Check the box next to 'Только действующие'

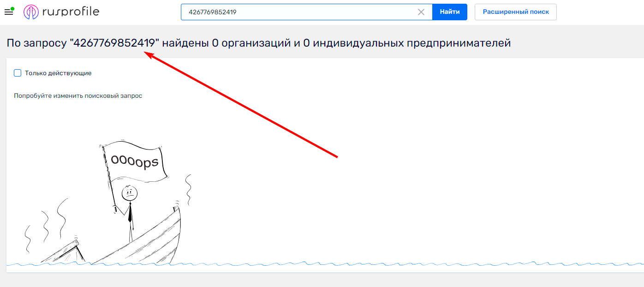click(17, 72)
